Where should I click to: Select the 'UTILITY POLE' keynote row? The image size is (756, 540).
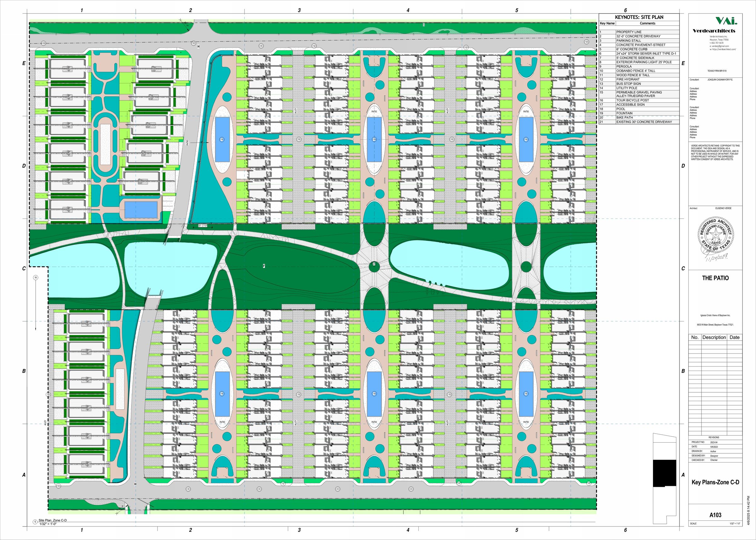pos(639,88)
